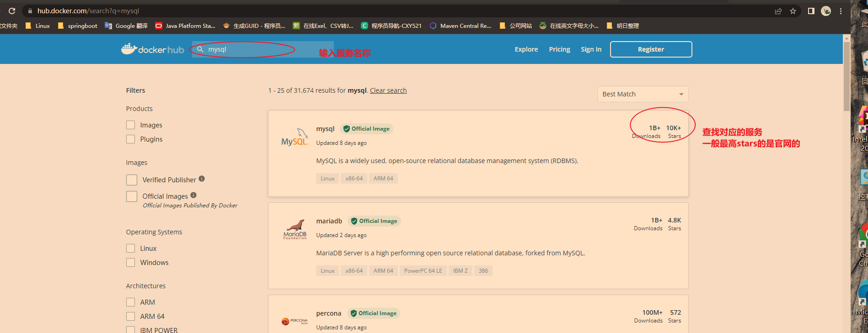This screenshot has height=333, width=868.
Task: Open the Maven Central Re... bookmark
Action: pyautogui.click(x=461, y=26)
